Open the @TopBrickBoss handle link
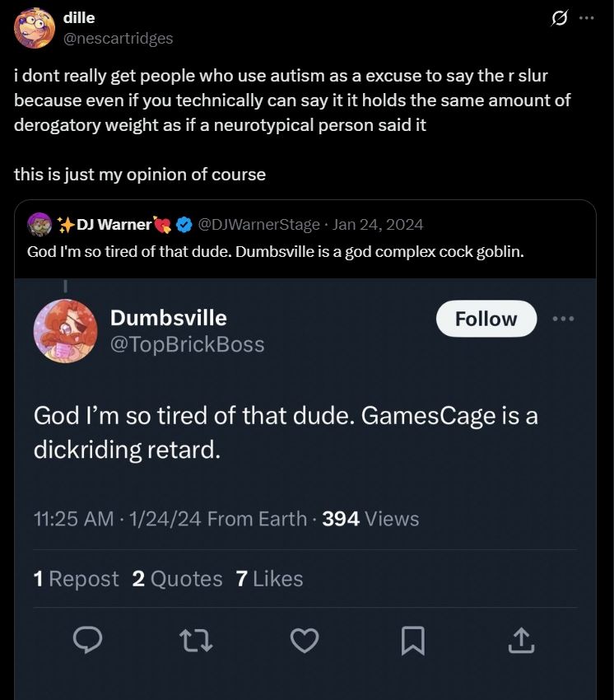The image size is (614, 700). (x=187, y=344)
